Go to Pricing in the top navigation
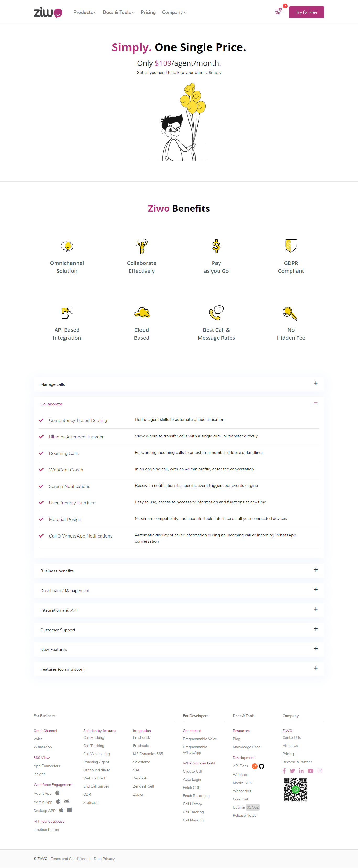Viewport: 358px width, 868px height. [x=148, y=12]
